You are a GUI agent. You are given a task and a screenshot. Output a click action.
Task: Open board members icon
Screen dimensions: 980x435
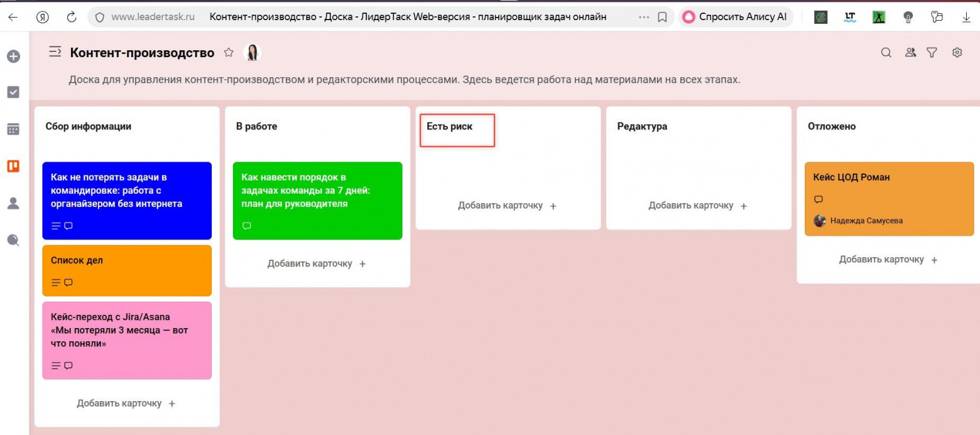pyautogui.click(x=910, y=53)
